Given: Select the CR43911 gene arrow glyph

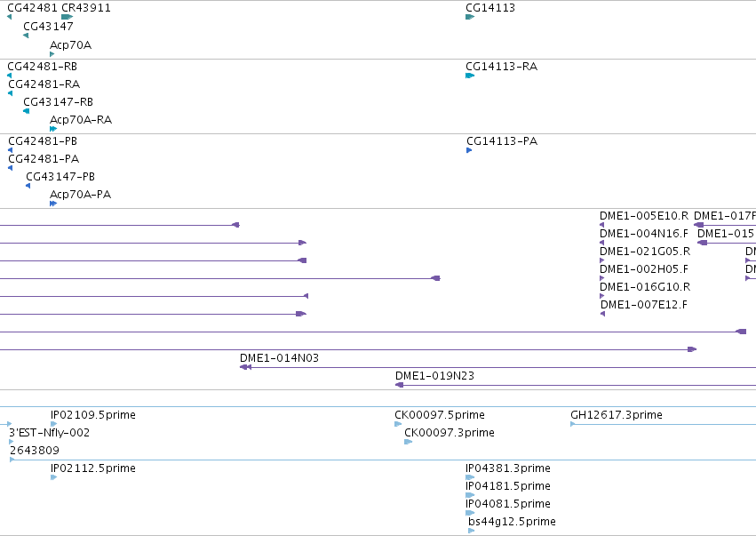Looking at the screenshot, I should pos(67,17).
